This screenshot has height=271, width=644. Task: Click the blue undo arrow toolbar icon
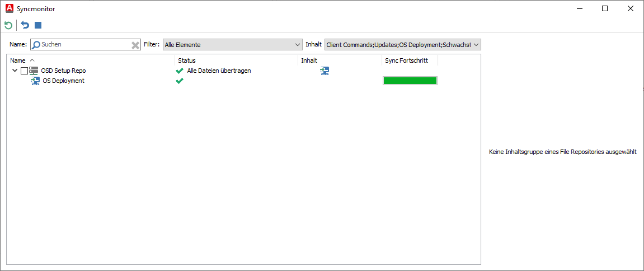(x=25, y=25)
